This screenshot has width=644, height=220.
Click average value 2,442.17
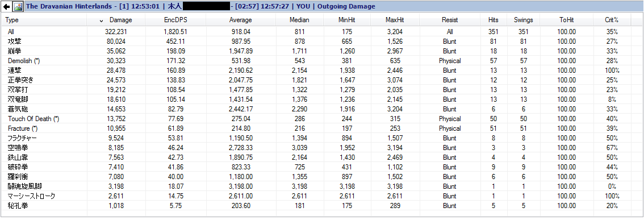click(x=241, y=109)
